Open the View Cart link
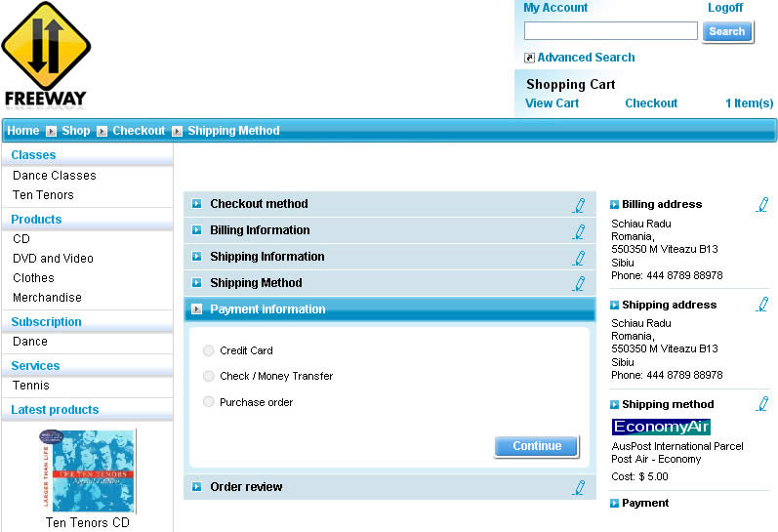 [552, 103]
